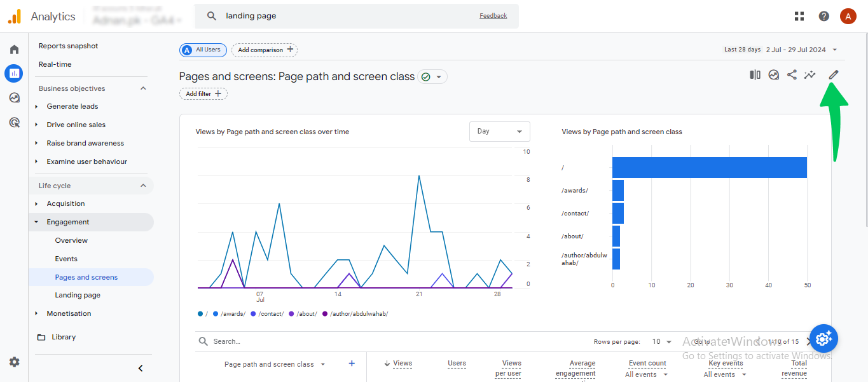Open the Insights sparkline icon
Image resolution: width=868 pixels, height=382 pixels.
coord(809,75)
